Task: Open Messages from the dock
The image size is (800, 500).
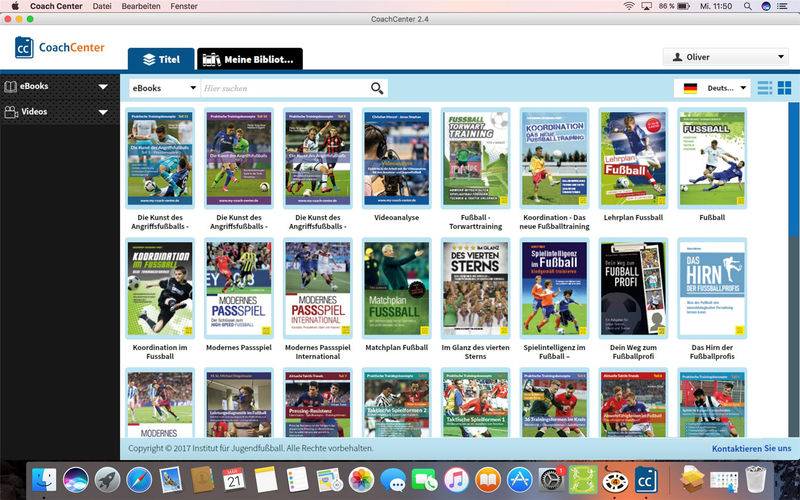Action: pyautogui.click(x=393, y=480)
